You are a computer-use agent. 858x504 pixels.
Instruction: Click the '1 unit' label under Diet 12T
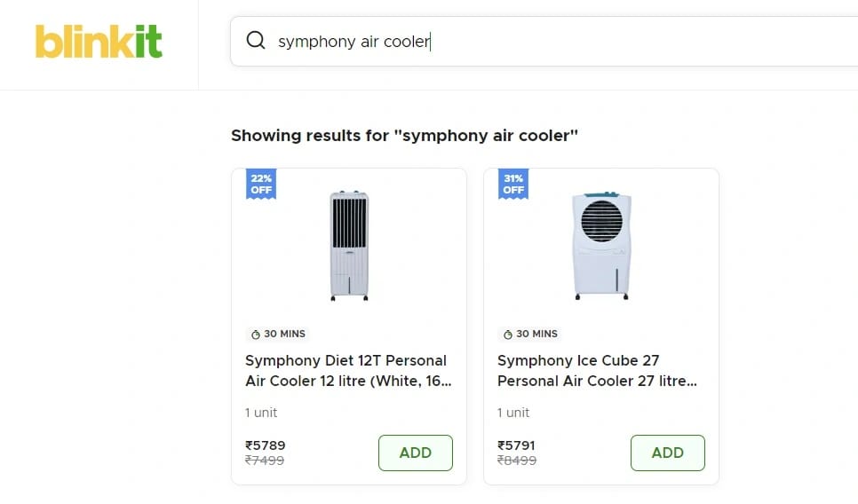(261, 413)
